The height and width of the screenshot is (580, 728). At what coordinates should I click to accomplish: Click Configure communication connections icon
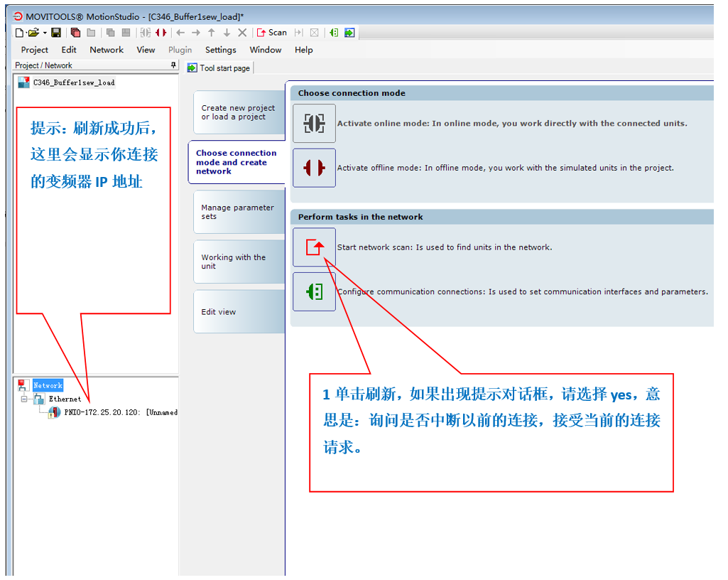[314, 291]
